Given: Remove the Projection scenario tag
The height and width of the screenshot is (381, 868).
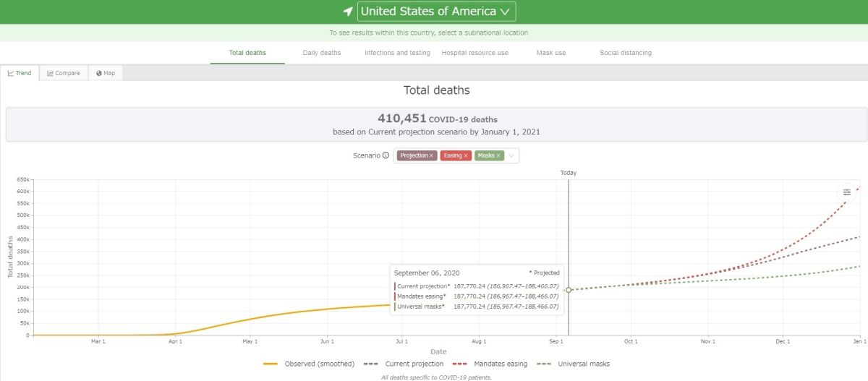Looking at the screenshot, I should click(x=432, y=155).
